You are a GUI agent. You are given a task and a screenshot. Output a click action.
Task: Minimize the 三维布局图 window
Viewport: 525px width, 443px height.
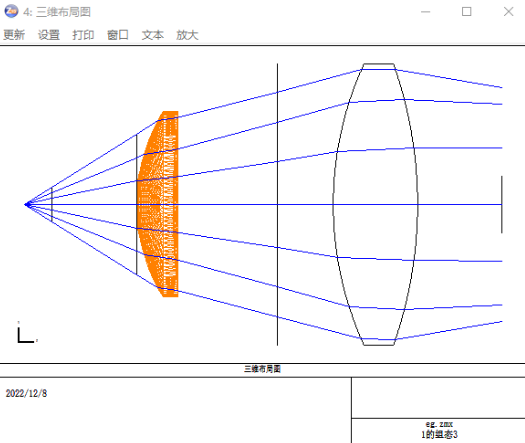click(426, 12)
